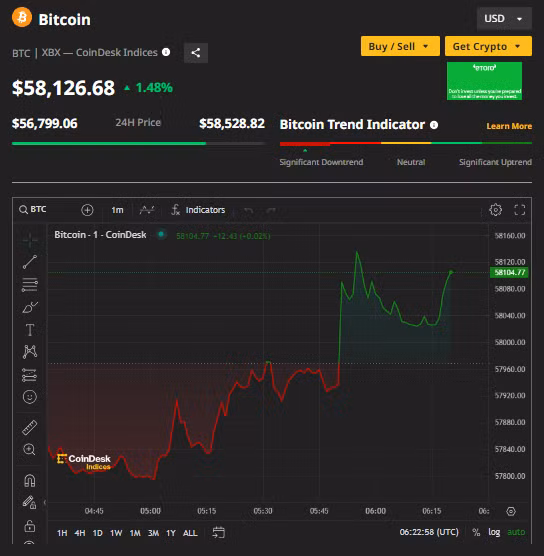544x556 pixels.
Task: Collapse the drawing toolbar side arrow
Action: [x=45, y=502]
